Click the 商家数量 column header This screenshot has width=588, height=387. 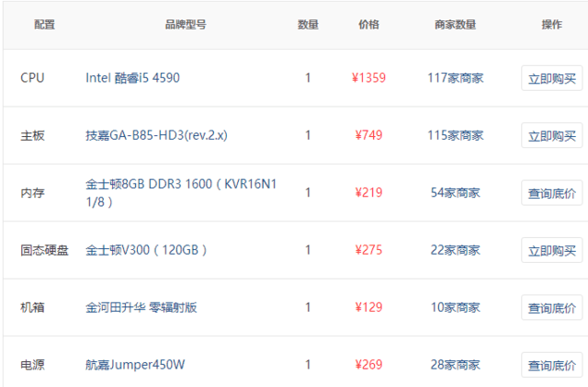click(x=456, y=25)
